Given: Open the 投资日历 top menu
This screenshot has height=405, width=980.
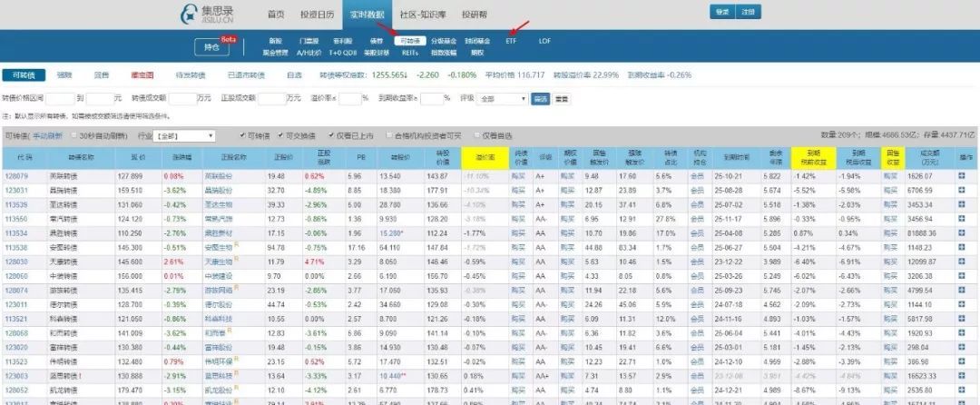Looking at the screenshot, I should pyautogui.click(x=317, y=15).
